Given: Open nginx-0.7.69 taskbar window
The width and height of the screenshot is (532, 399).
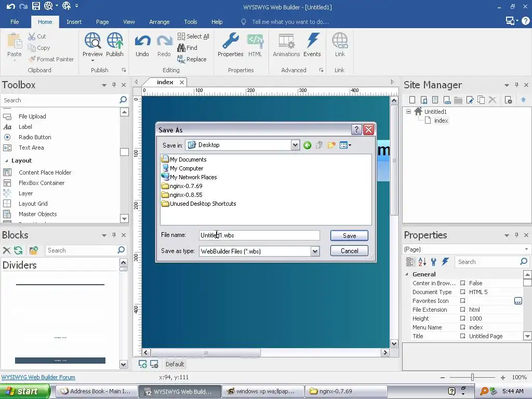Looking at the screenshot, I should pyautogui.click(x=346, y=391).
